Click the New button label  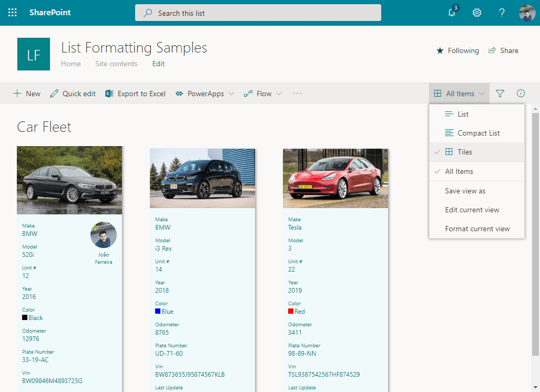tap(33, 94)
